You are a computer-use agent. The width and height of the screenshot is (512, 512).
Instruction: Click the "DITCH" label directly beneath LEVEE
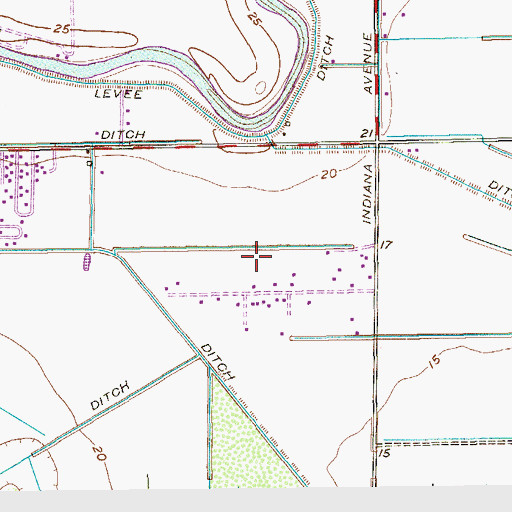tap(123, 135)
